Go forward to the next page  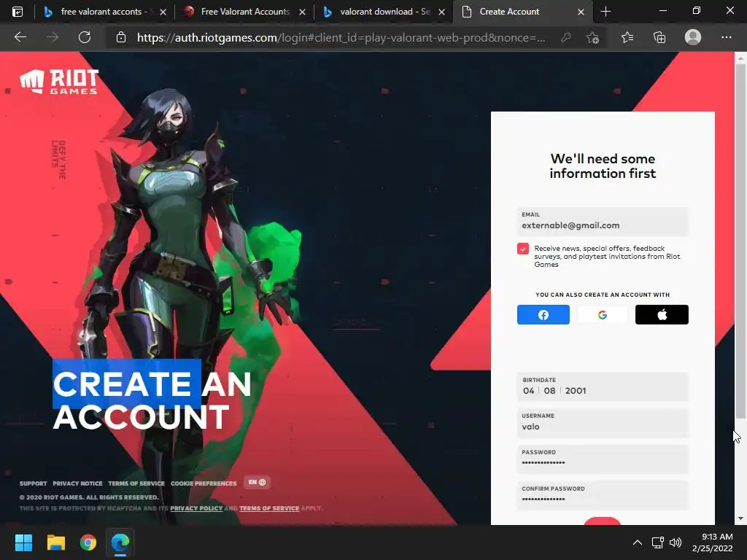[53, 37]
